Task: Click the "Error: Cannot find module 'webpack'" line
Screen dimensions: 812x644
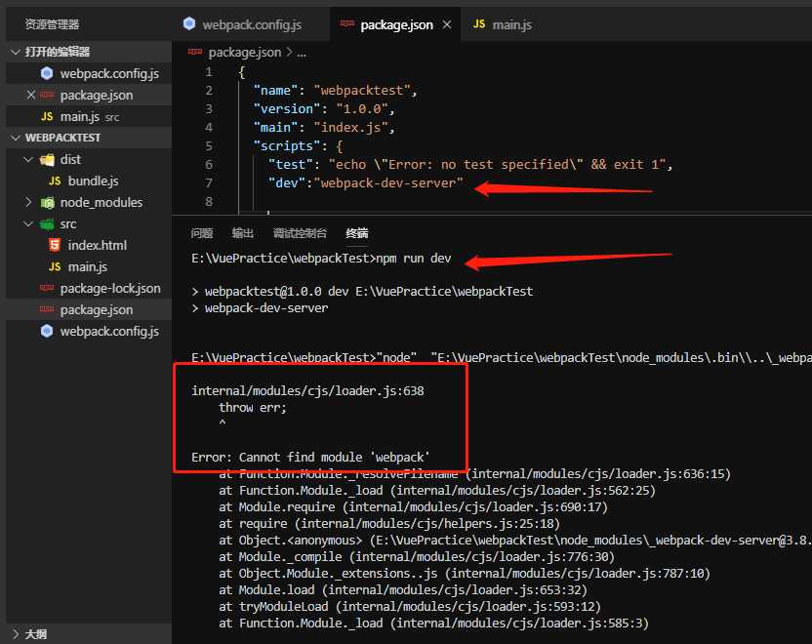Action: coord(310,457)
